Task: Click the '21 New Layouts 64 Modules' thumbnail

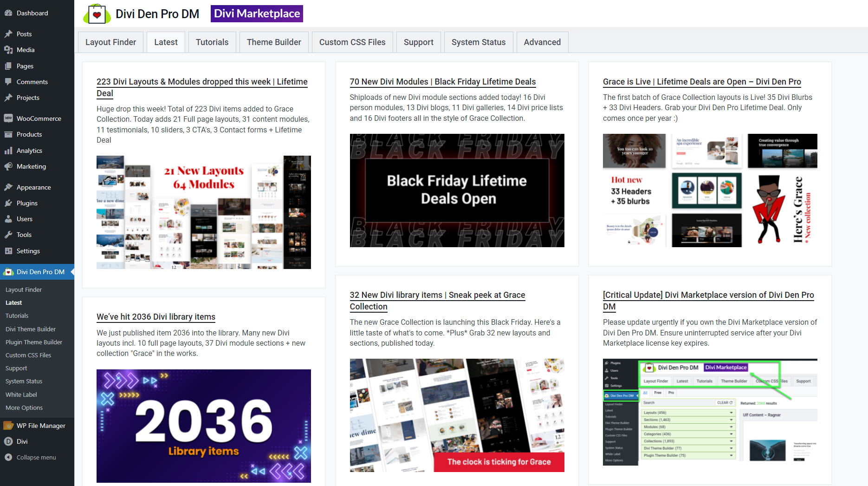Action: pyautogui.click(x=203, y=212)
